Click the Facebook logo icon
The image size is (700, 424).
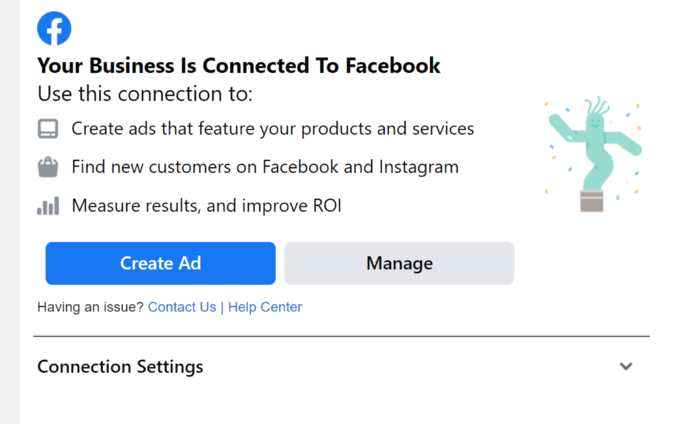54,28
